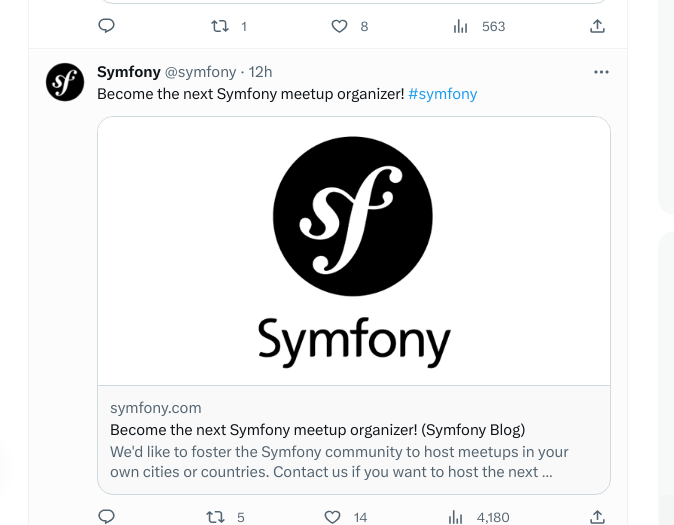View analytics showing 563 views
Viewport: 674px width, 525px height.
tap(461, 26)
